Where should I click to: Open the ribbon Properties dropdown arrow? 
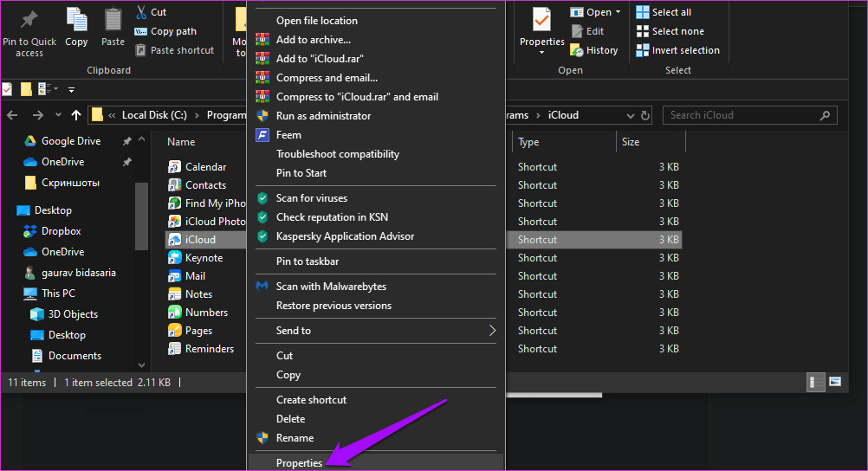[541, 53]
